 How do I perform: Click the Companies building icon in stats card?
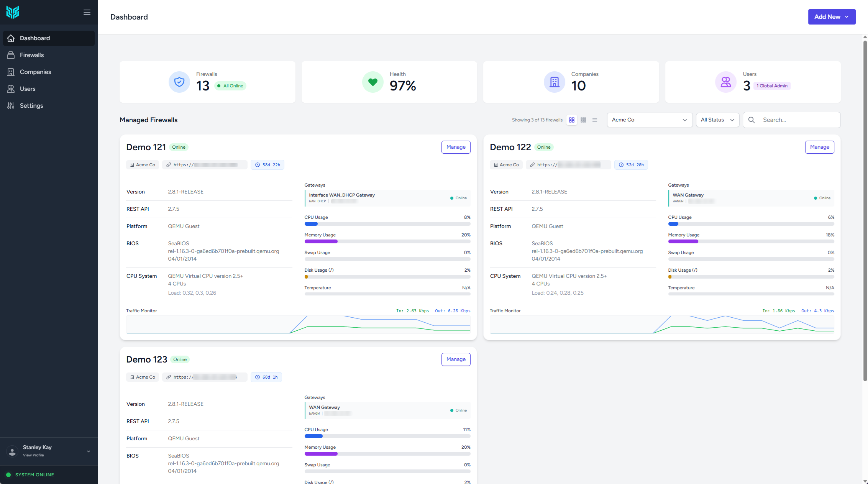[x=555, y=82]
